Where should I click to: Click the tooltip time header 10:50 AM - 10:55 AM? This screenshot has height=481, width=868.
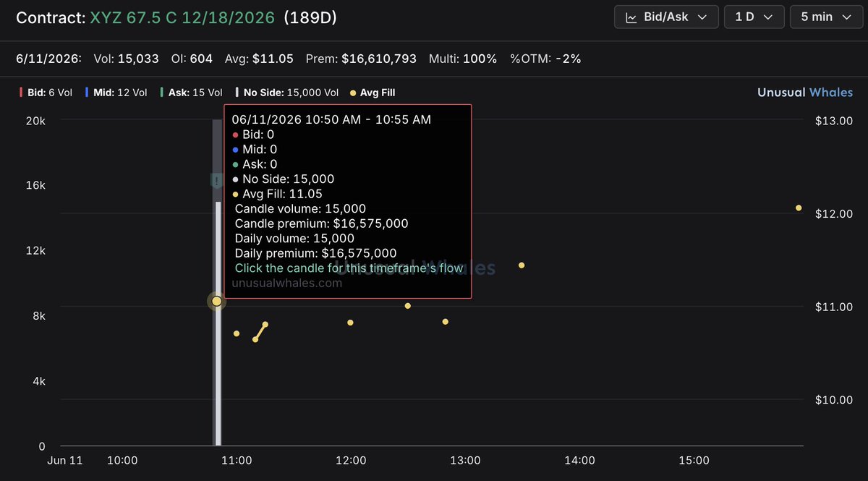pyautogui.click(x=331, y=119)
